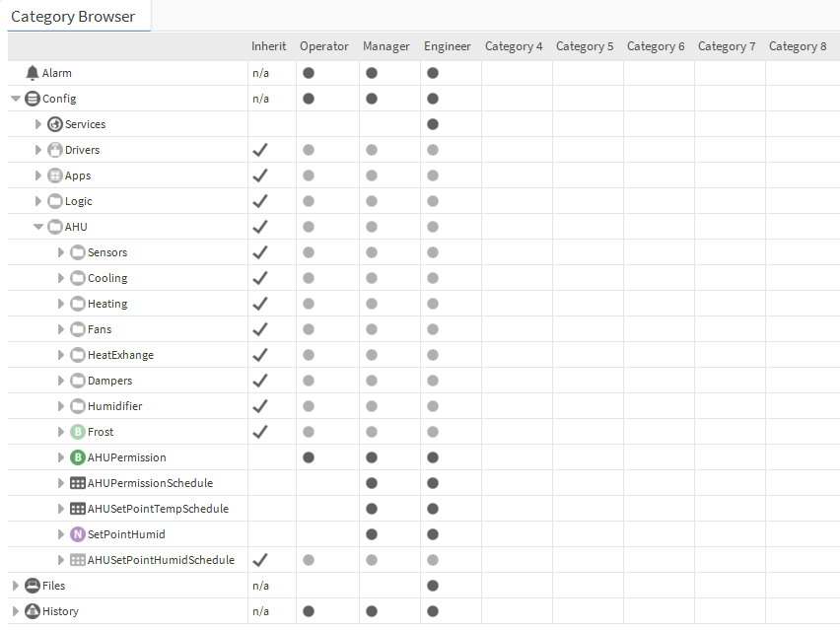The width and height of the screenshot is (840, 630).
Task: Switch to the Category Browser tab
Action: point(76,16)
